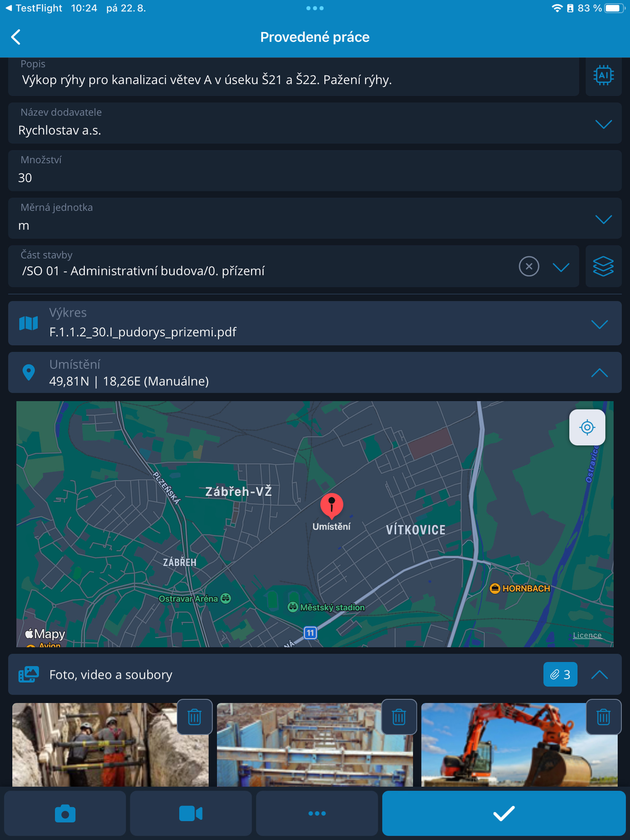Tap the Zábřeh-VŽ label on map
Viewport: 630px width, 840px height.
(238, 491)
